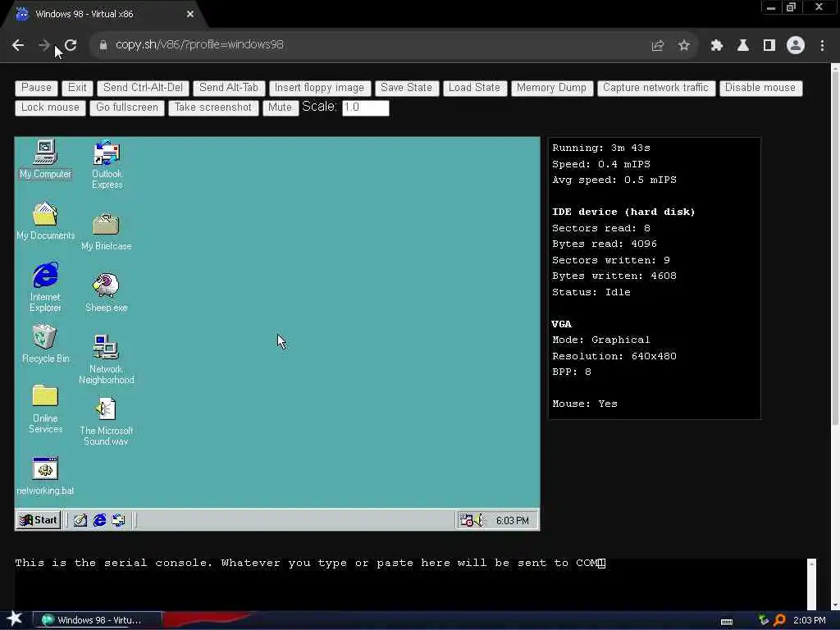Toggle Disable mouse button
Screen dimensions: 840x630
click(760, 88)
